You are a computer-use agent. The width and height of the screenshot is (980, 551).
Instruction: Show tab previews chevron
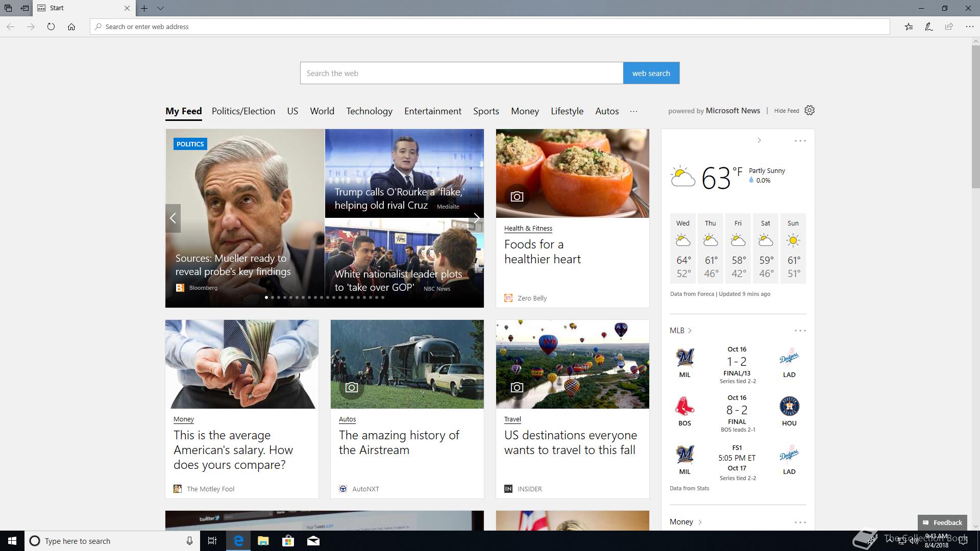point(160,8)
